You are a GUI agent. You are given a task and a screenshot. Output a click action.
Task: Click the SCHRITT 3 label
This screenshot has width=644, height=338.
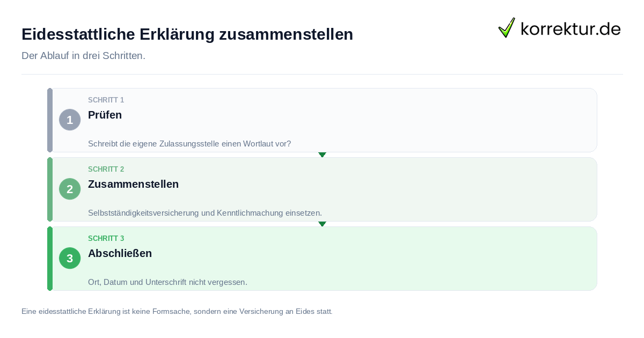106,239
